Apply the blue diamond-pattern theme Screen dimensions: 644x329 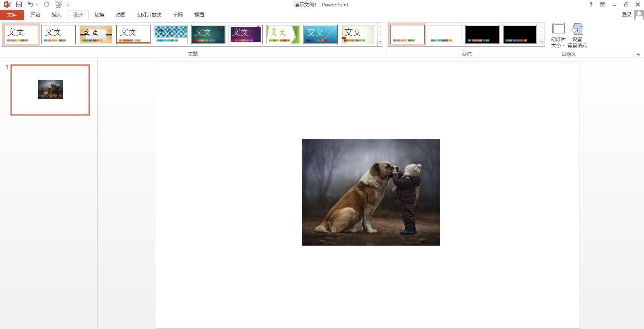coord(171,35)
